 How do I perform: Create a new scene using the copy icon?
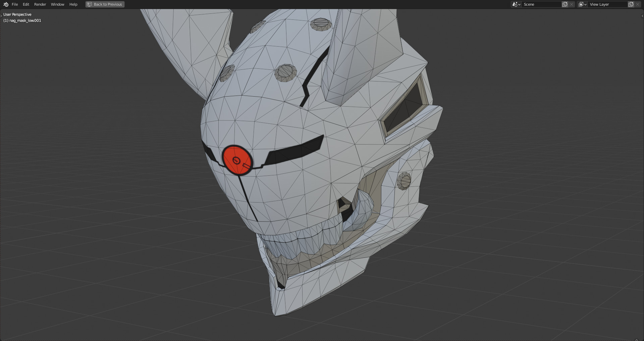click(x=565, y=4)
